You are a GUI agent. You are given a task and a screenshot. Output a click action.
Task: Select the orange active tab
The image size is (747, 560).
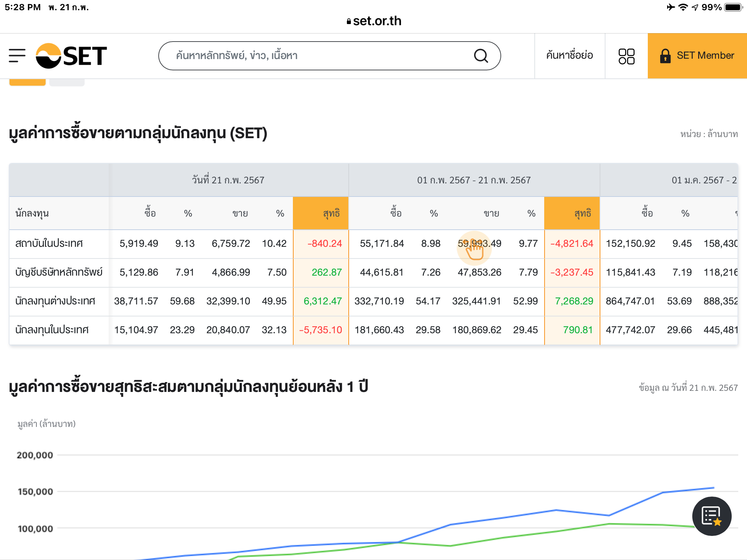pos(27,82)
